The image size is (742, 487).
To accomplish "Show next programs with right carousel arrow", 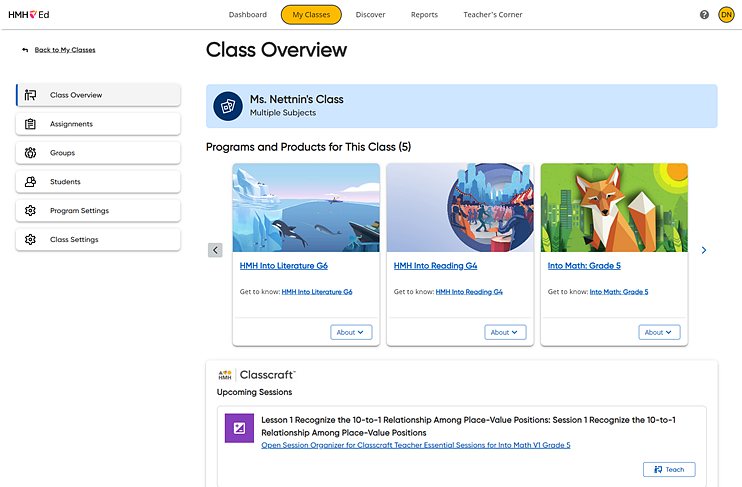I will click(x=704, y=250).
